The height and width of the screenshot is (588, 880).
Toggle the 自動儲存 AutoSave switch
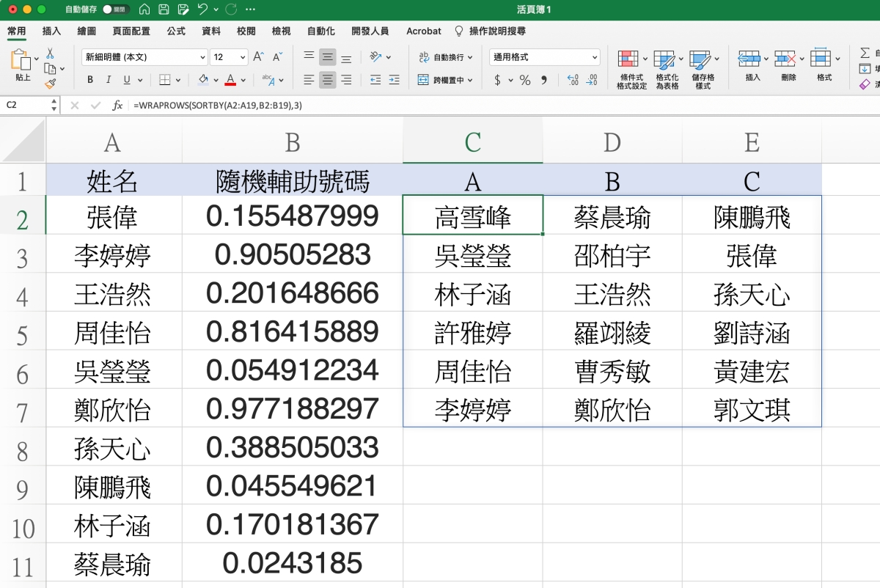[x=116, y=10]
